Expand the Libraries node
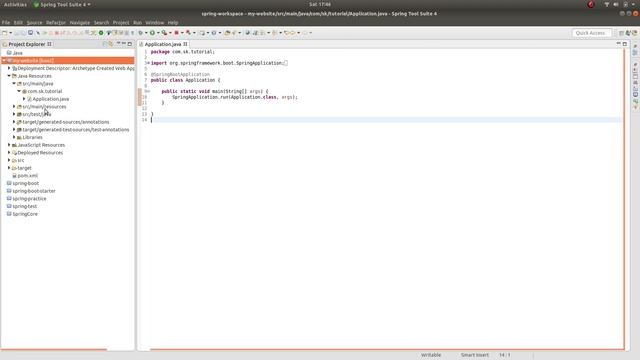The width and height of the screenshot is (640, 360). [14, 137]
